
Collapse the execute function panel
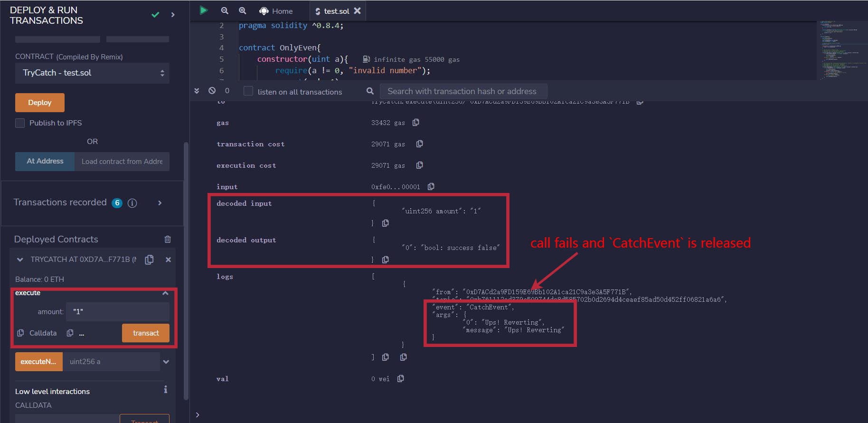pos(165,293)
